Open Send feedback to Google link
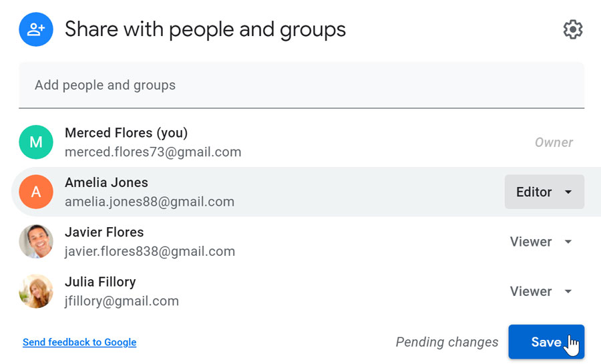The height and width of the screenshot is (364, 601). [x=79, y=342]
